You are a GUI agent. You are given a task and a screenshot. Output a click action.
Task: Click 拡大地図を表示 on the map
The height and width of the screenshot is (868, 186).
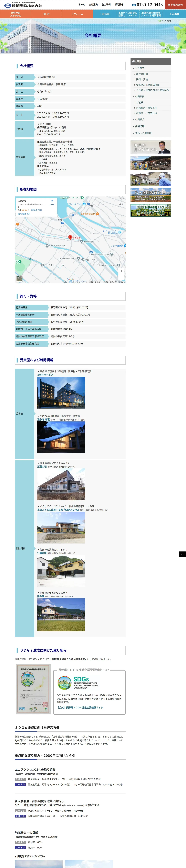[x=24, y=214]
